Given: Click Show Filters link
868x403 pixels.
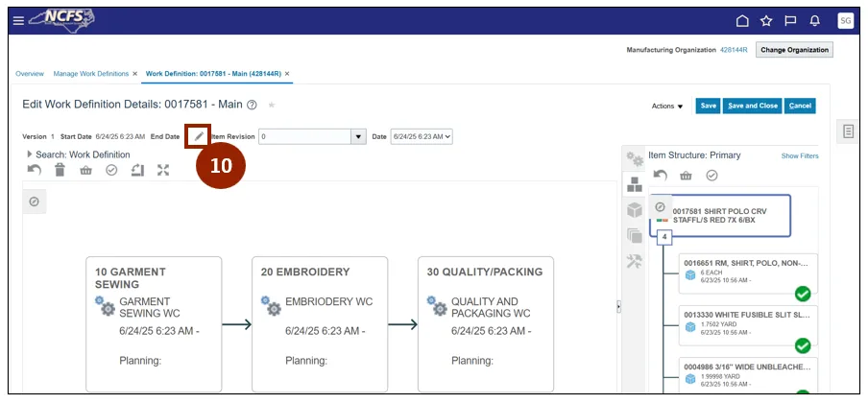Looking at the screenshot, I should (x=800, y=156).
